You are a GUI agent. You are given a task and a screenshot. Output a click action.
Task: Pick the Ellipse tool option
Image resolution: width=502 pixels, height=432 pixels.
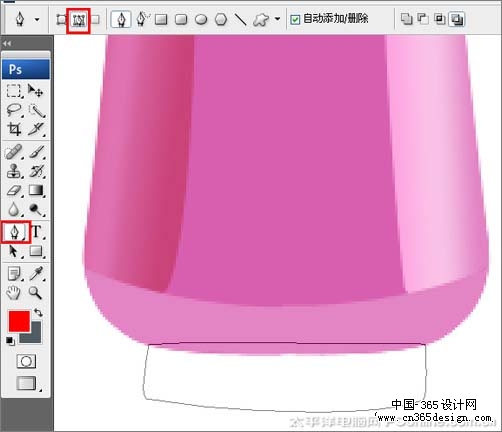click(x=201, y=20)
